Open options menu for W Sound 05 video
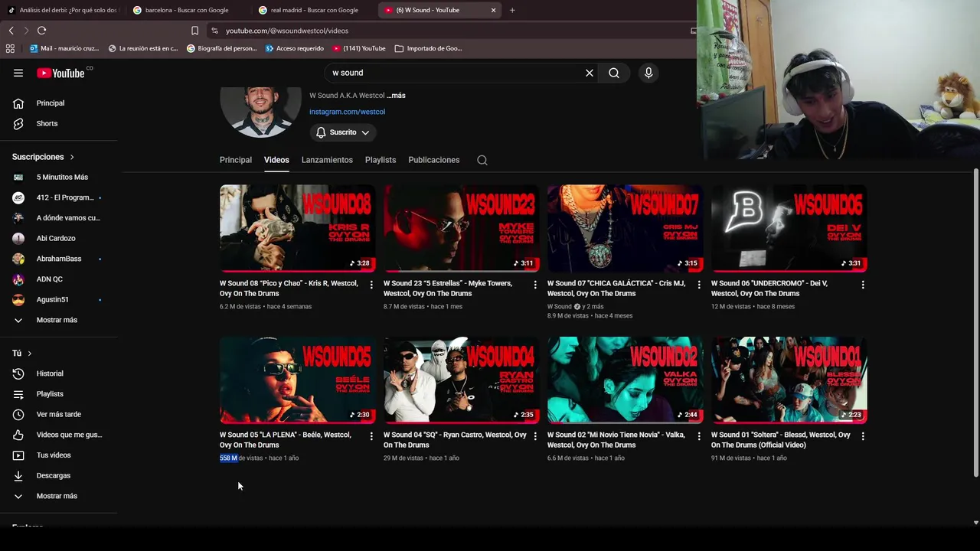Image resolution: width=980 pixels, height=551 pixels. pyautogui.click(x=371, y=436)
